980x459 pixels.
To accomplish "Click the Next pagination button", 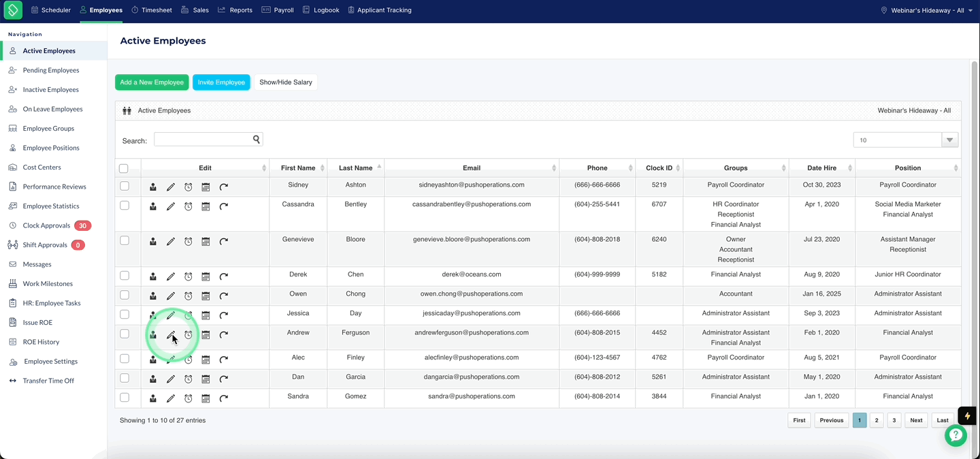I will [x=916, y=420].
